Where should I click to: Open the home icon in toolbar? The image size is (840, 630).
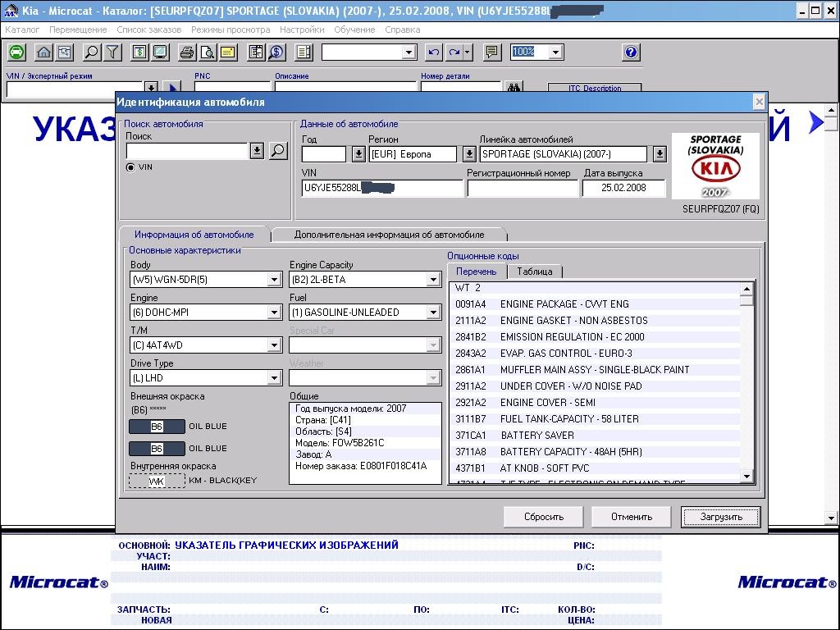(43, 52)
